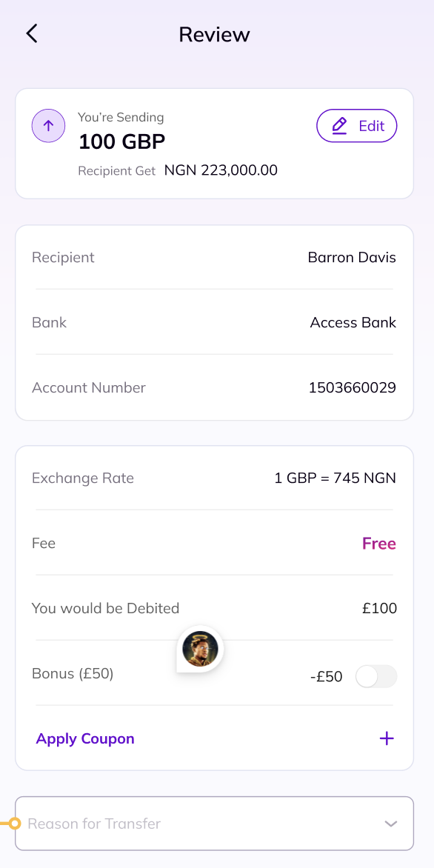434x868 pixels.
Task: Tap the 100 GBP sending amount
Action: click(x=121, y=141)
